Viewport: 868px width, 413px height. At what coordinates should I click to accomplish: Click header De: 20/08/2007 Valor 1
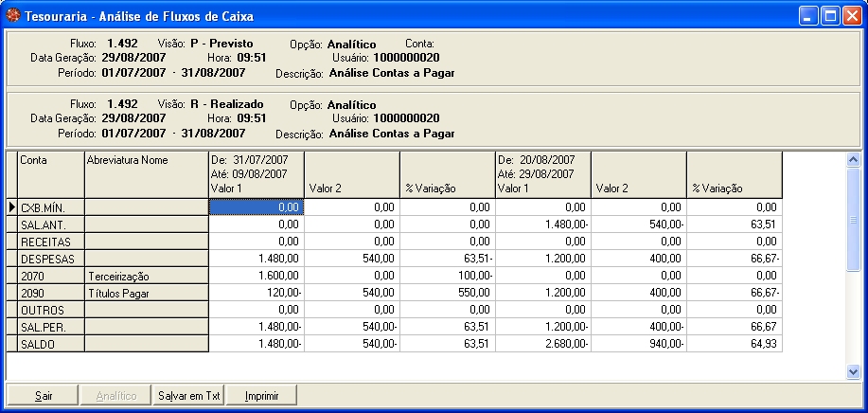[543, 175]
